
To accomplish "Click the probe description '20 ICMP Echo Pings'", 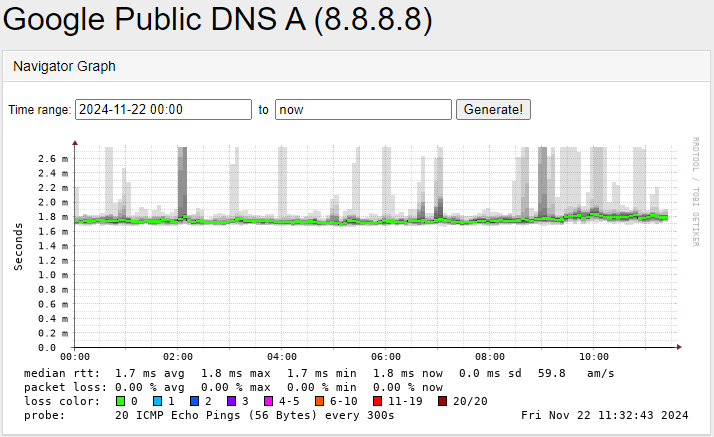I will (178, 415).
